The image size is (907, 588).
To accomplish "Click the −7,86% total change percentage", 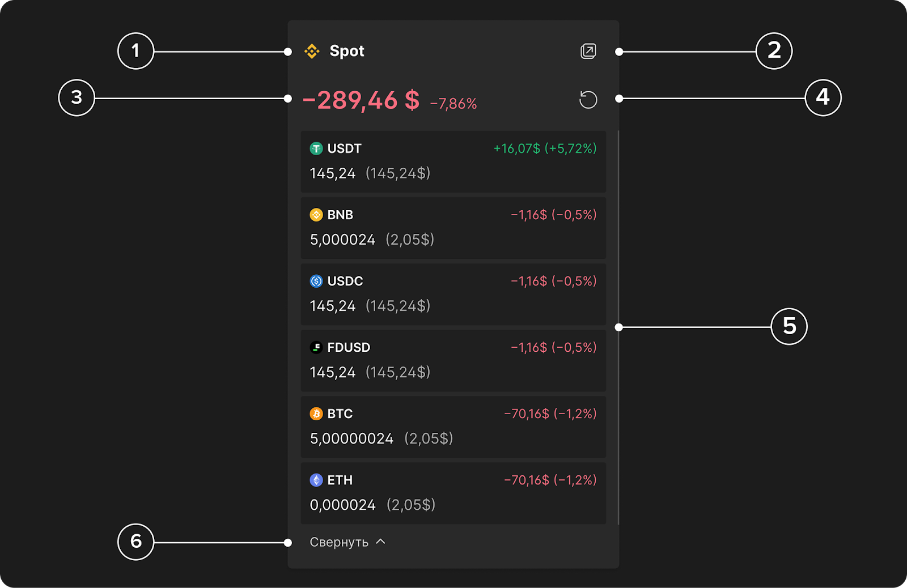I will (x=453, y=104).
